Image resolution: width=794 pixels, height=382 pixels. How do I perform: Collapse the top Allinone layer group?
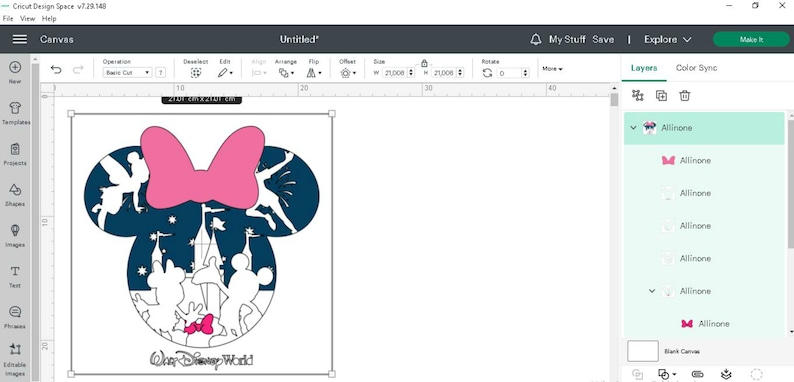point(633,128)
